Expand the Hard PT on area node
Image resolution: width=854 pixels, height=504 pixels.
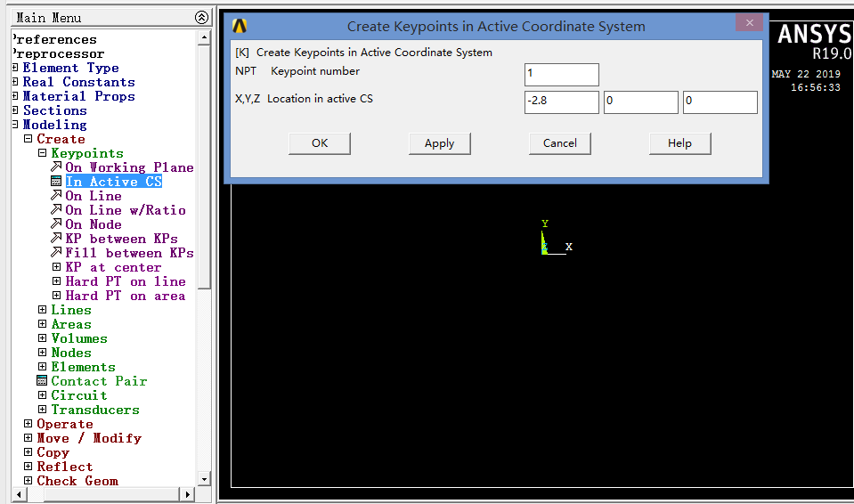[57, 296]
